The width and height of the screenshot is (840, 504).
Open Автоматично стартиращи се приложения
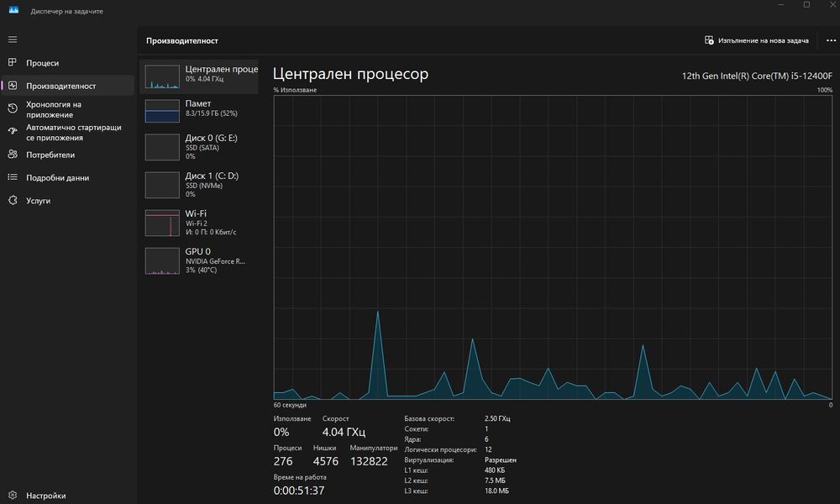coord(67,132)
